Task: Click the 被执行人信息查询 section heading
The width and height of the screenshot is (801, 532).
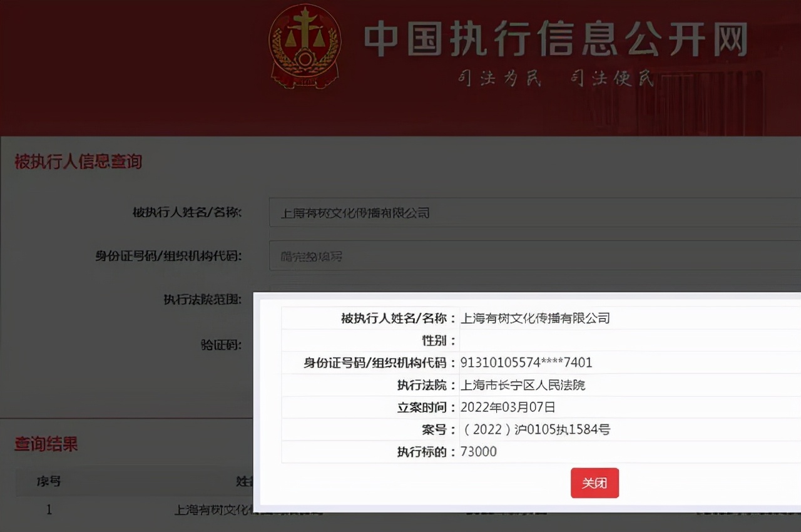Action: tap(78, 161)
